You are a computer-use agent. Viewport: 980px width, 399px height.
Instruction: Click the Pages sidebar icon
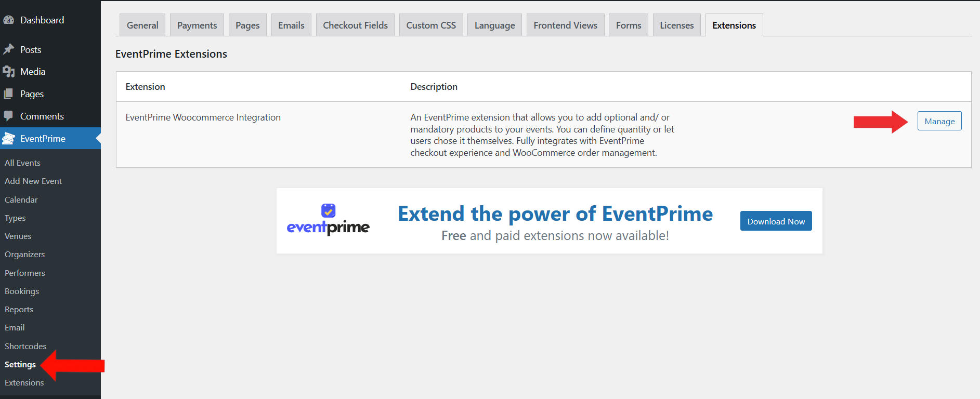[8, 94]
